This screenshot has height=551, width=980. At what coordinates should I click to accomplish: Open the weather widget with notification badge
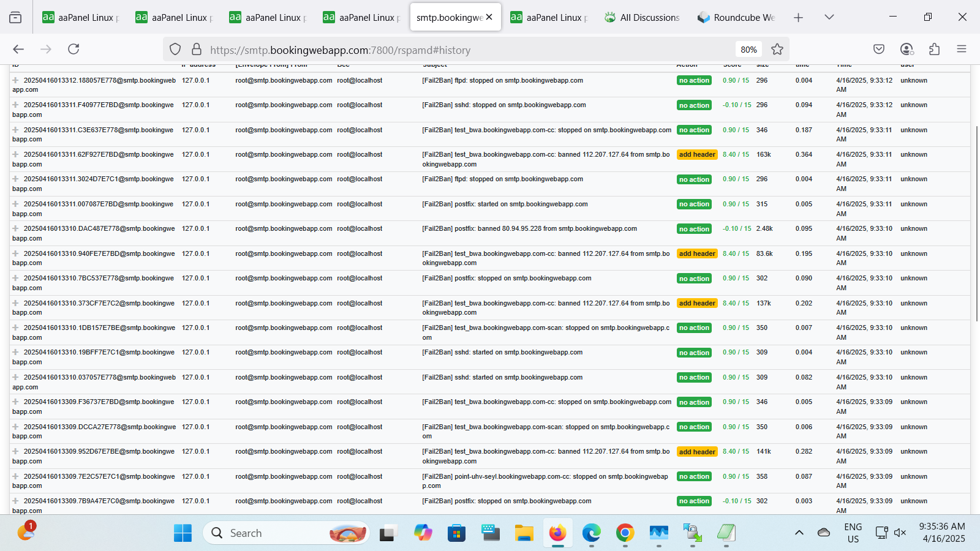coord(26,531)
